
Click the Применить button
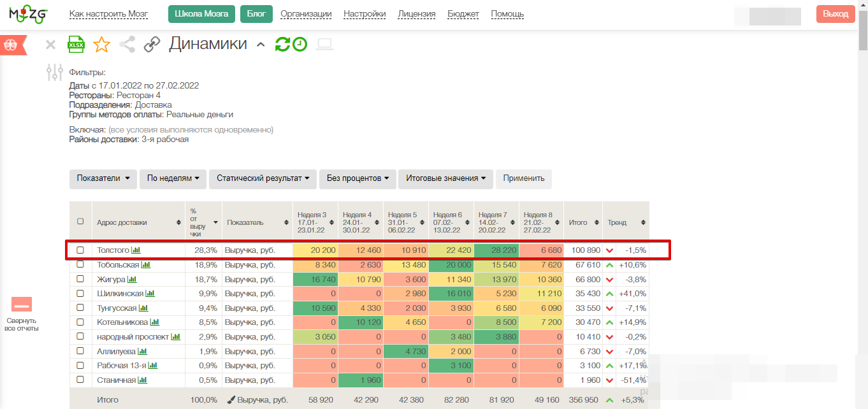click(x=524, y=178)
